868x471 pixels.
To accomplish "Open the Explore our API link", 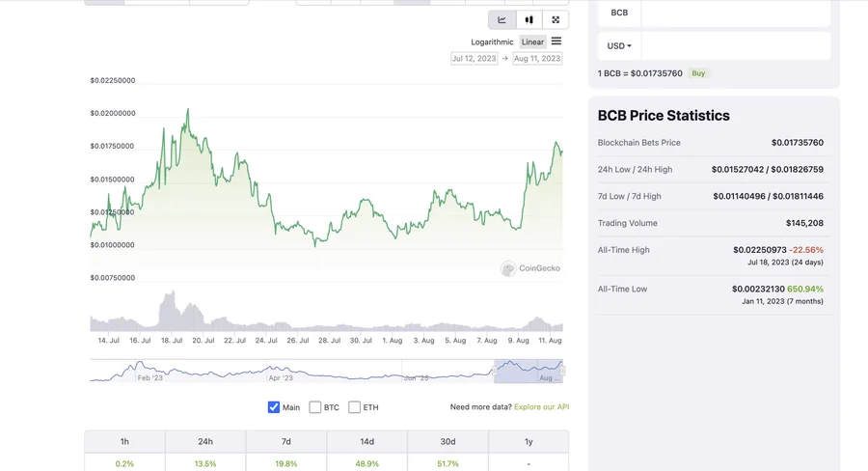I will pyautogui.click(x=541, y=407).
